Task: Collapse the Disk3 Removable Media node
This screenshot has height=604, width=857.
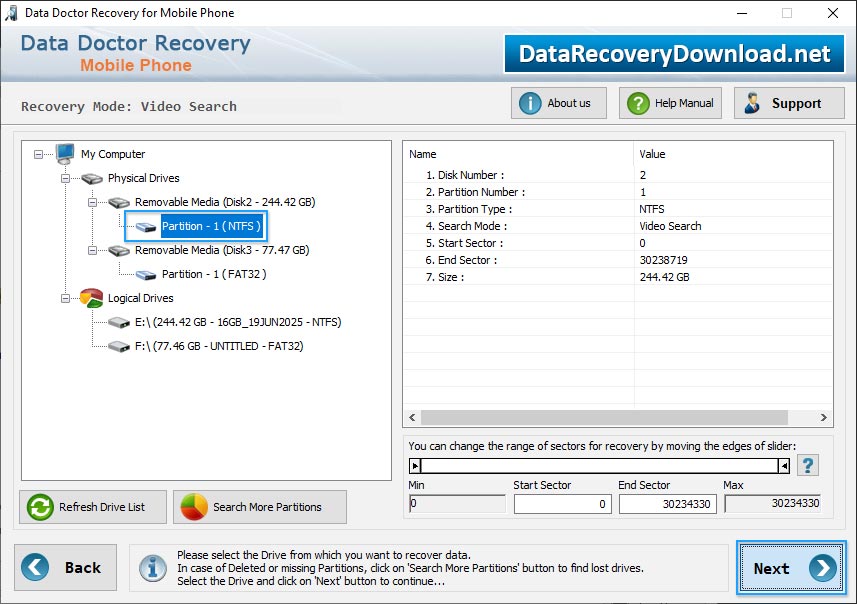Action: point(92,251)
